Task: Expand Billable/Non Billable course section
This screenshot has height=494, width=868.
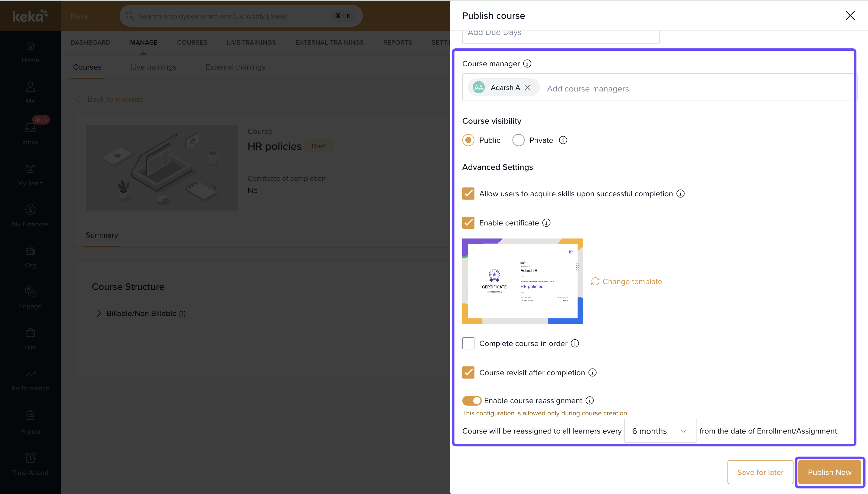Action: point(99,313)
